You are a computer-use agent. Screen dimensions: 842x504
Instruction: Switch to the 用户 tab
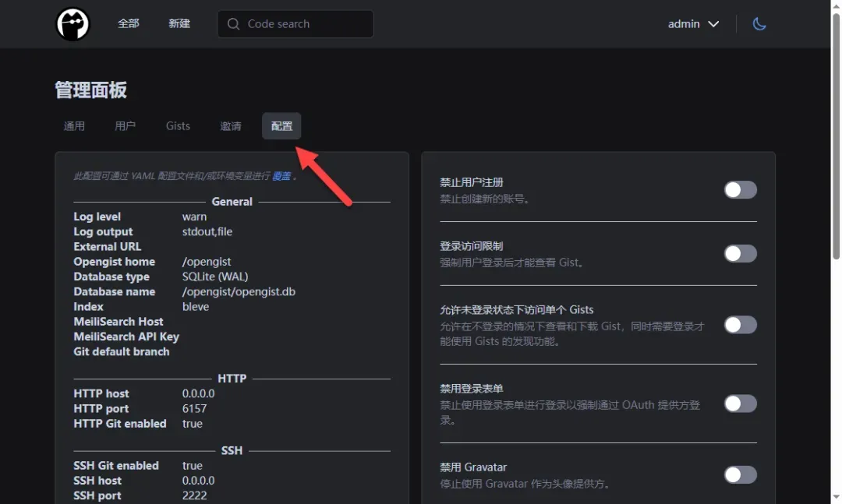(125, 126)
